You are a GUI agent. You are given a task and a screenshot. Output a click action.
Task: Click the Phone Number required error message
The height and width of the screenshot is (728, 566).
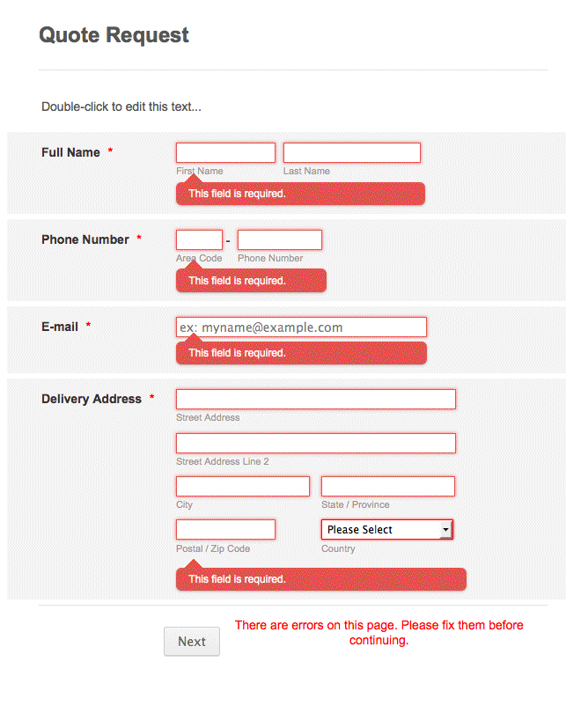251,280
